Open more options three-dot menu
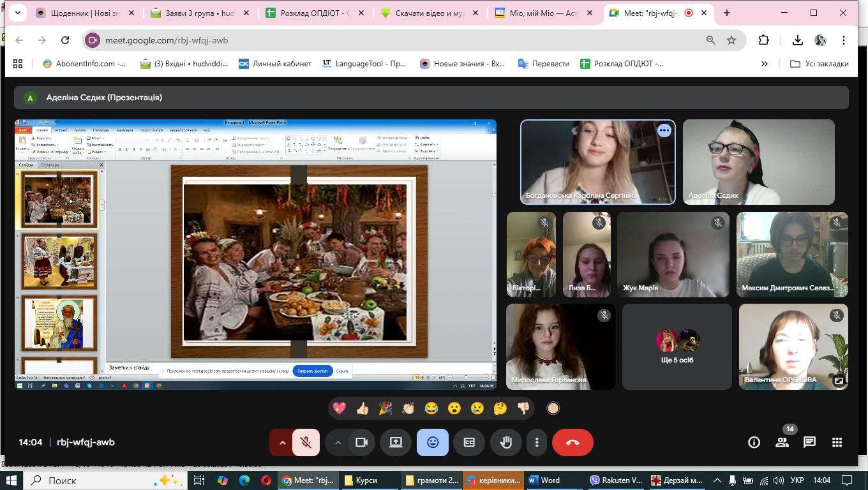 pos(537,442)
